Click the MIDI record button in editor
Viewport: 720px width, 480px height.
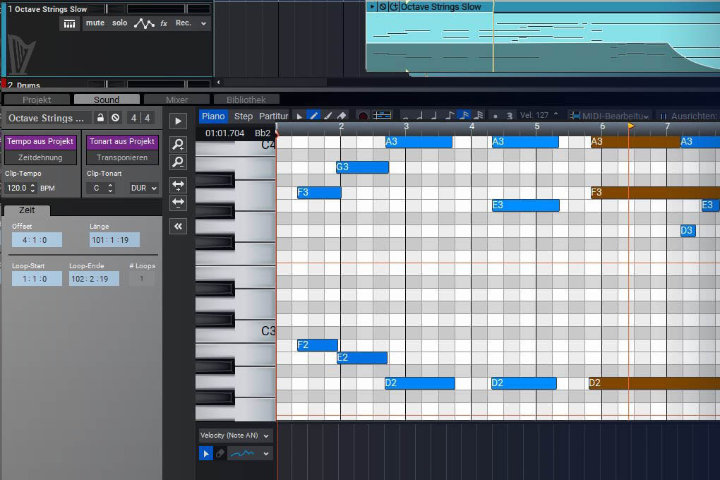363,116
